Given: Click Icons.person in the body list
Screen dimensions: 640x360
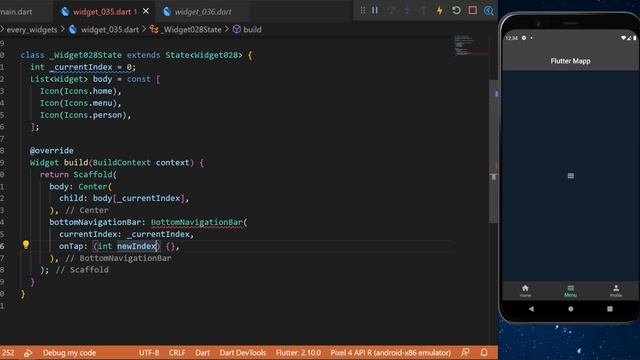Looking at the screenshot, I should click(93, 115).
